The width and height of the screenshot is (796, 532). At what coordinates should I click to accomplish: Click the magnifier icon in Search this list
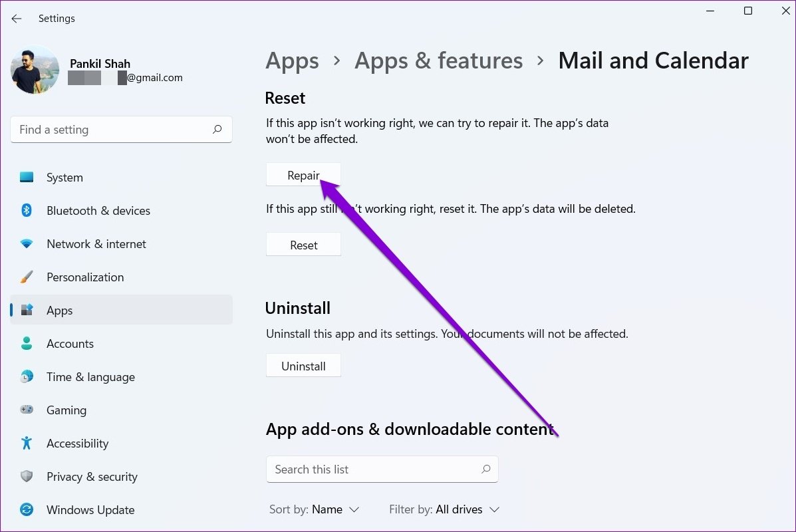click(486, 469)
